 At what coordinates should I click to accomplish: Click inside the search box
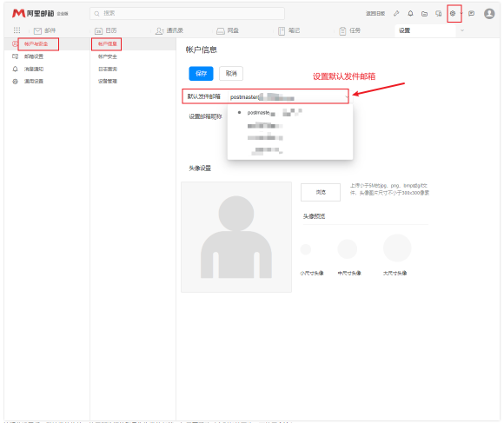tap(187, 14)
